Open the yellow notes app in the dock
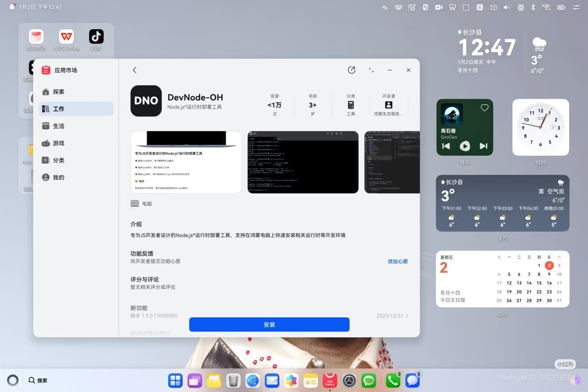 pyautogui.click(x=311, y=381)
